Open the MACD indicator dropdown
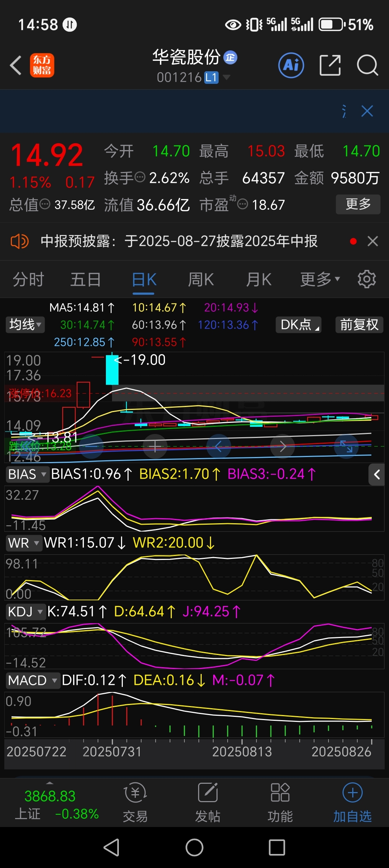389x868 pixels. click(32, 680)
